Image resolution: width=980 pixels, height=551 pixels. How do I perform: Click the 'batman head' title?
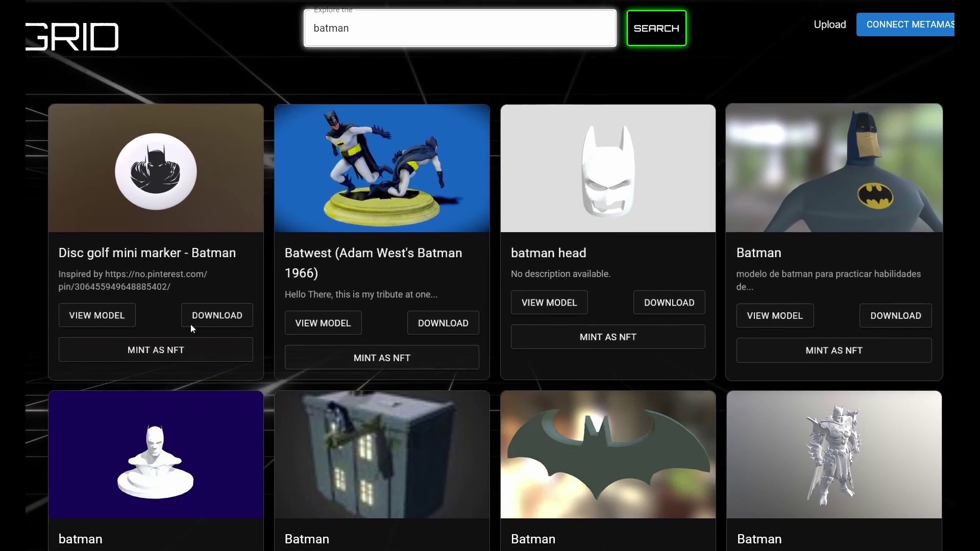pos(549,253)
